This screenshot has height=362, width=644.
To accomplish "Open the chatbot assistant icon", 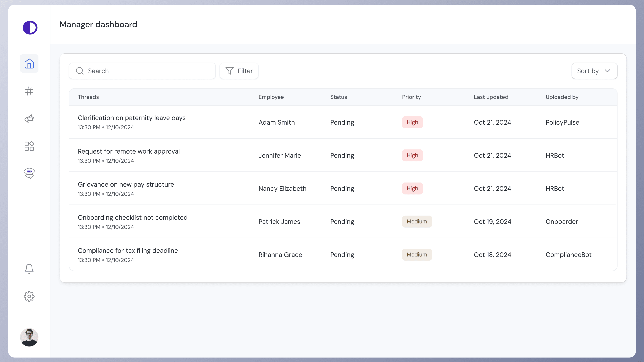I will point(29,173).
